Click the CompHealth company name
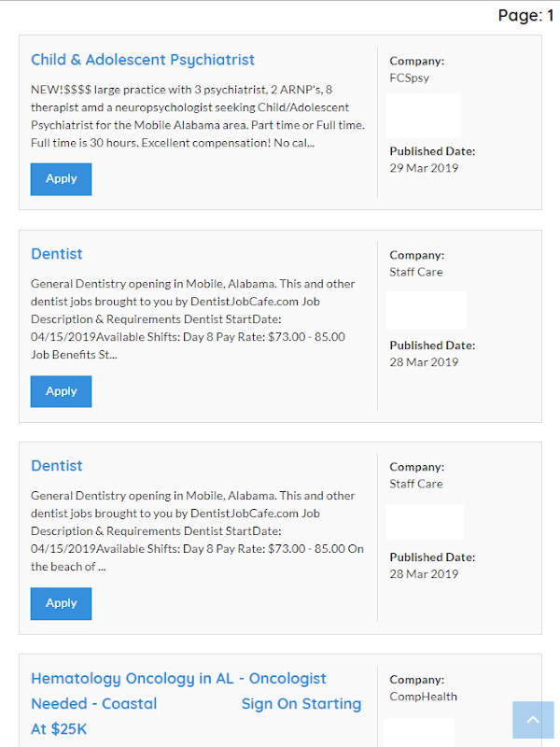Screen dimensions: 560x747 pyautogui.click(x=423, y=697)
